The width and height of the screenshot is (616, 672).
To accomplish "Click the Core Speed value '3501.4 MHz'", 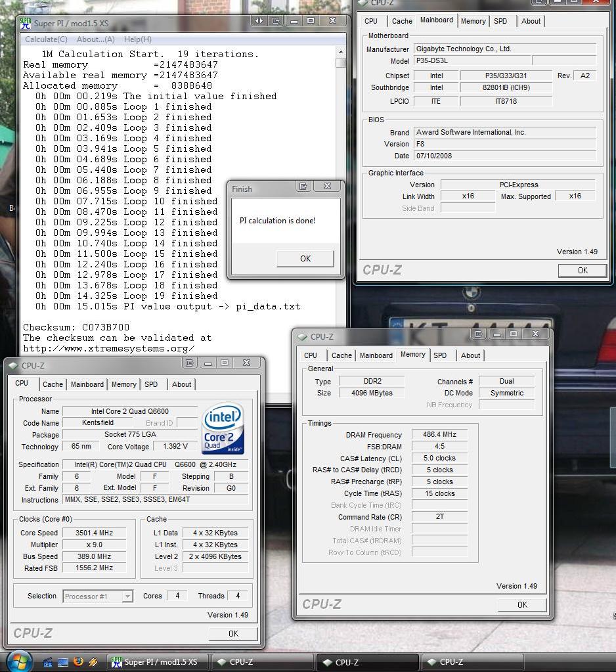I will pos(95,533).
